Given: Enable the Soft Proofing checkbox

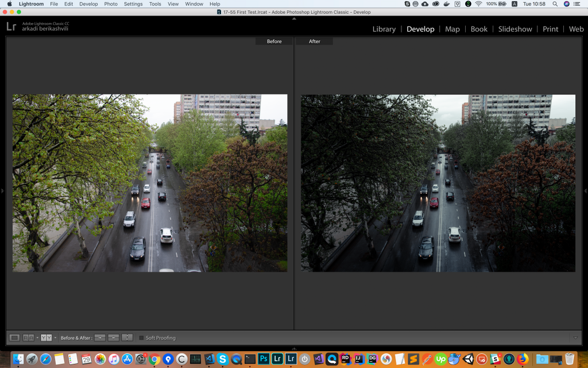Looking at the screenshot, I should point(141,338).
